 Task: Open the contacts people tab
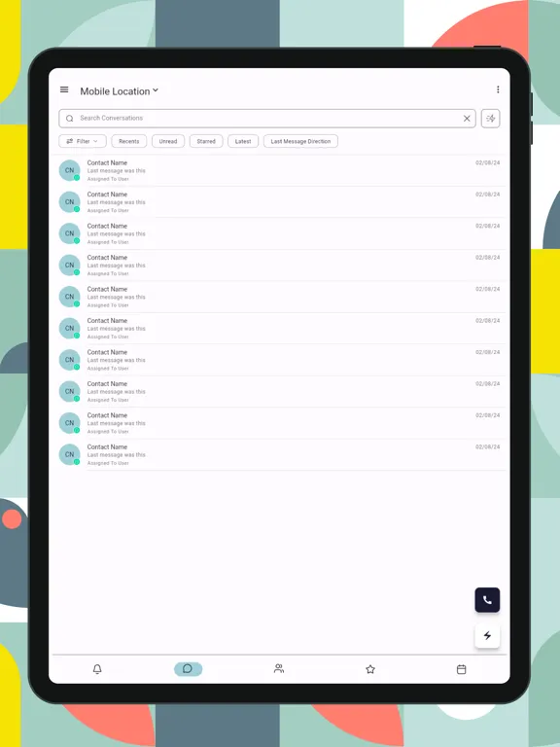pyautogui.click(x=279, y=669)
